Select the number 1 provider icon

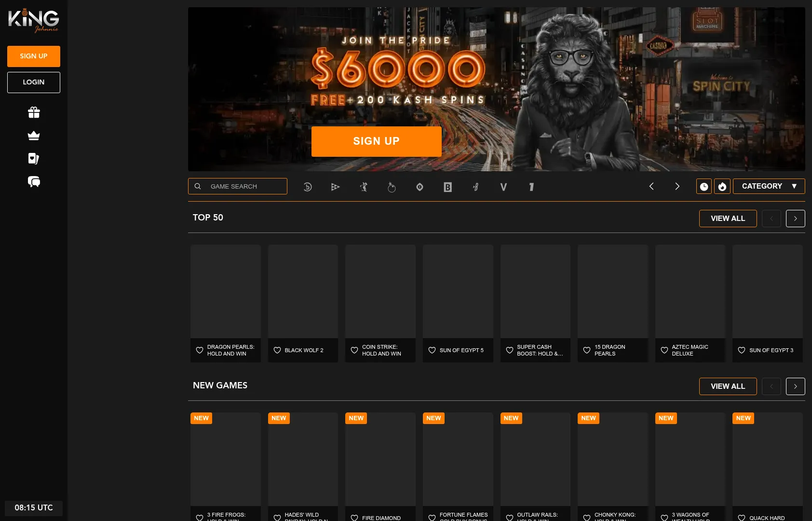[531, 187]
